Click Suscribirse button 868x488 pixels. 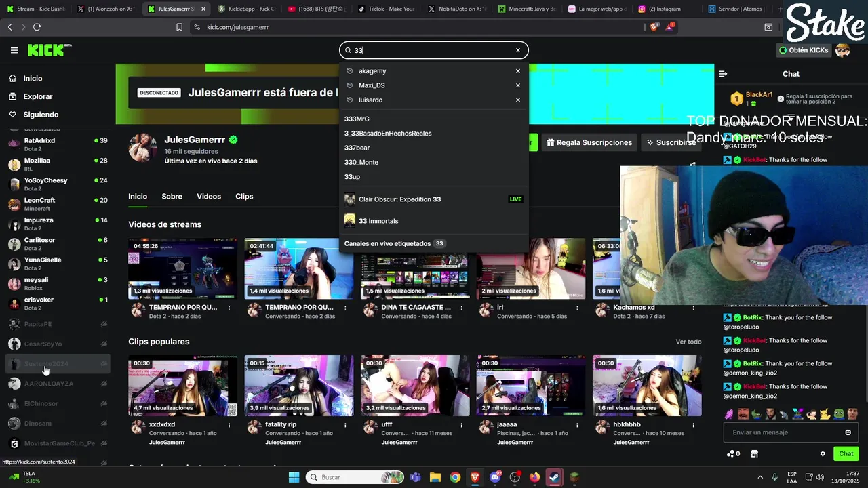tap(671, 142)
